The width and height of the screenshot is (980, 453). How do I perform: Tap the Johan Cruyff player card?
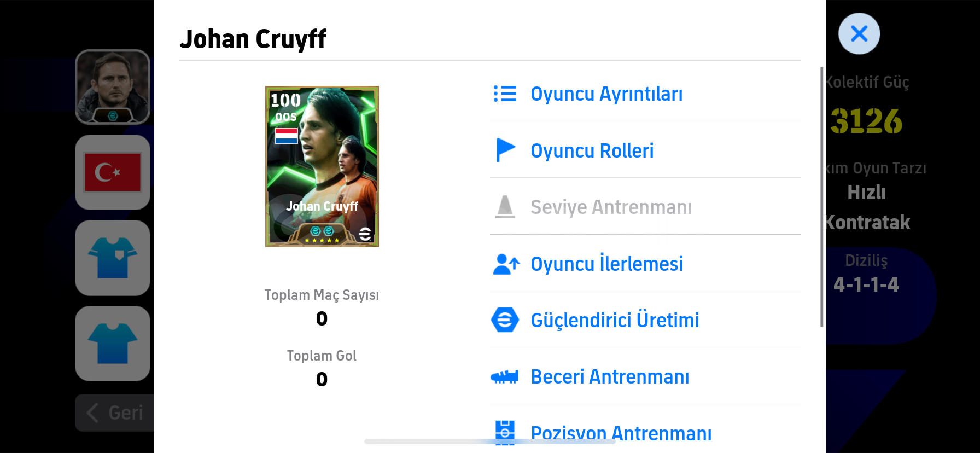pyautogui.click(x=322, y=166)
